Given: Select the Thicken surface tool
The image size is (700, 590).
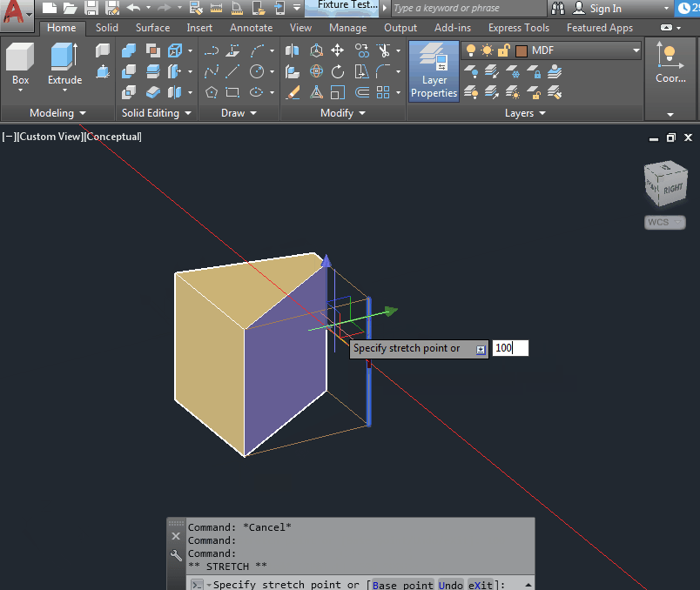Looking at the screenshot, I should 152,92.
